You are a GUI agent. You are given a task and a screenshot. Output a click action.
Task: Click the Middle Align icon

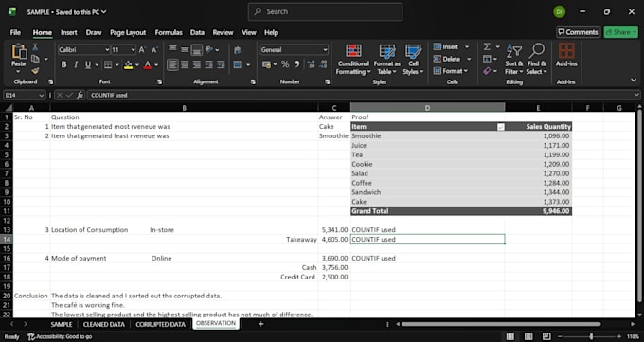tap(185, 49)
